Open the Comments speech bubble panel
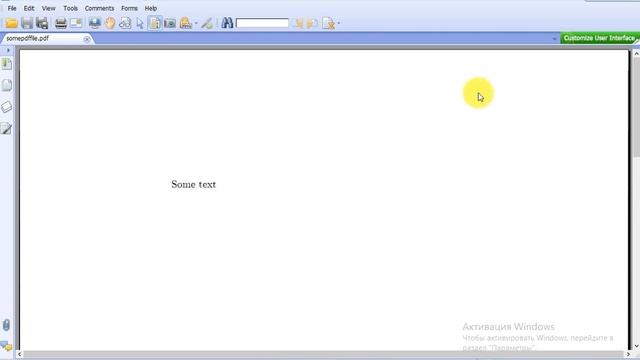 click(7, 347)
